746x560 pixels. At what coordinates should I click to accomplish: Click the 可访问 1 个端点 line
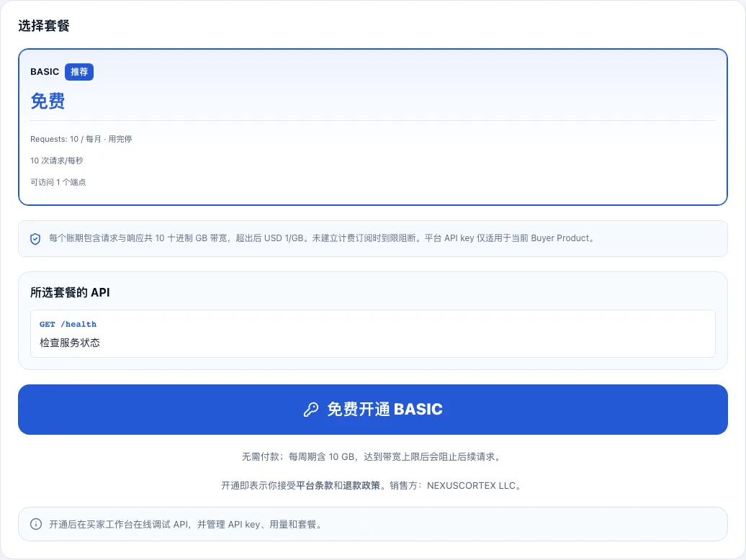[58, 182]
